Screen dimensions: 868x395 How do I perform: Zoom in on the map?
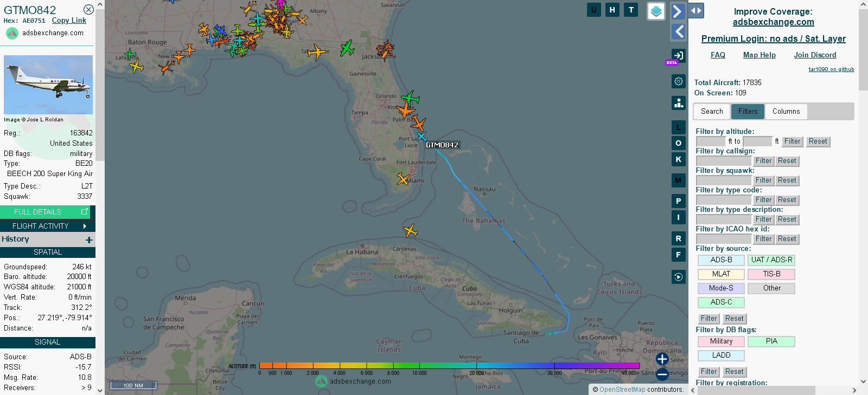[662, 359]
